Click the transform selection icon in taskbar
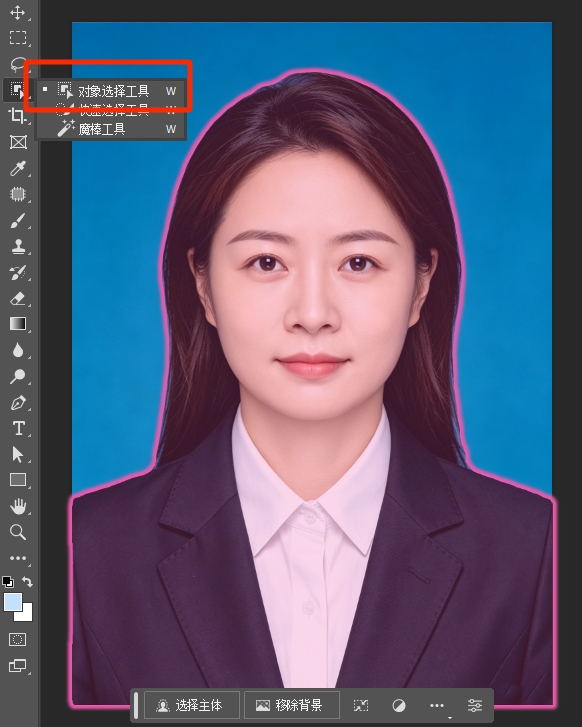Viewport: 582px width, 727px height. pos(361,706)
